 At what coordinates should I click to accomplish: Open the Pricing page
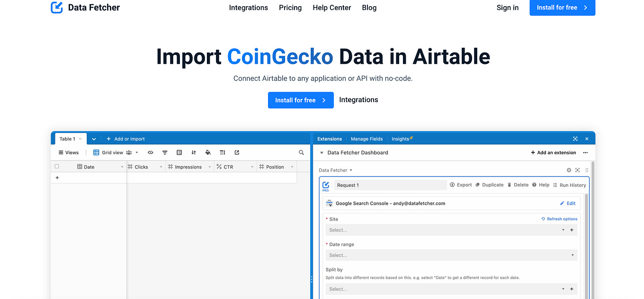point(290,8)
